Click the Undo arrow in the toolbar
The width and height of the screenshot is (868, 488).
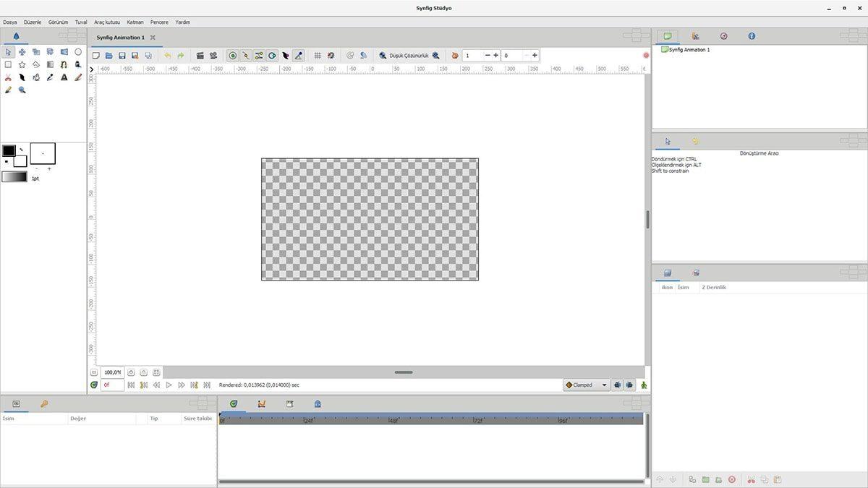(167, 55)
